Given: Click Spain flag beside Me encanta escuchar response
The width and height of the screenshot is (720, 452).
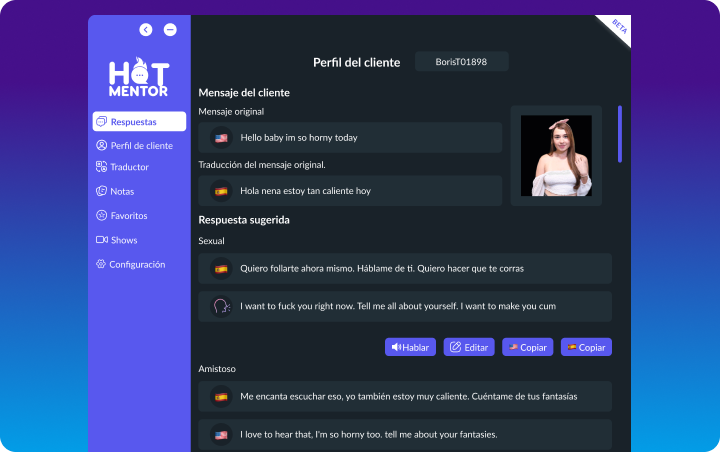Looking at the screenshot, I should point(221,397).
